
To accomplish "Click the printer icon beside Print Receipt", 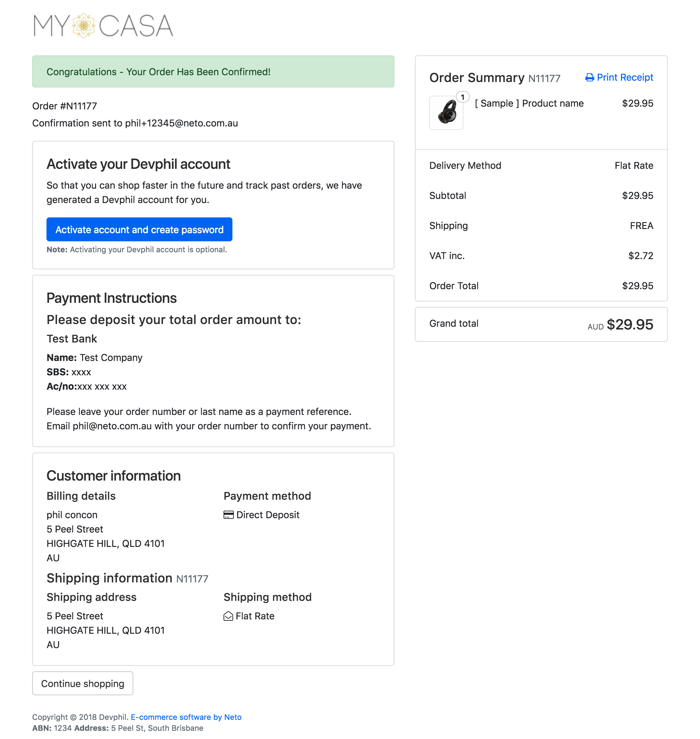I will click(590, 78).
